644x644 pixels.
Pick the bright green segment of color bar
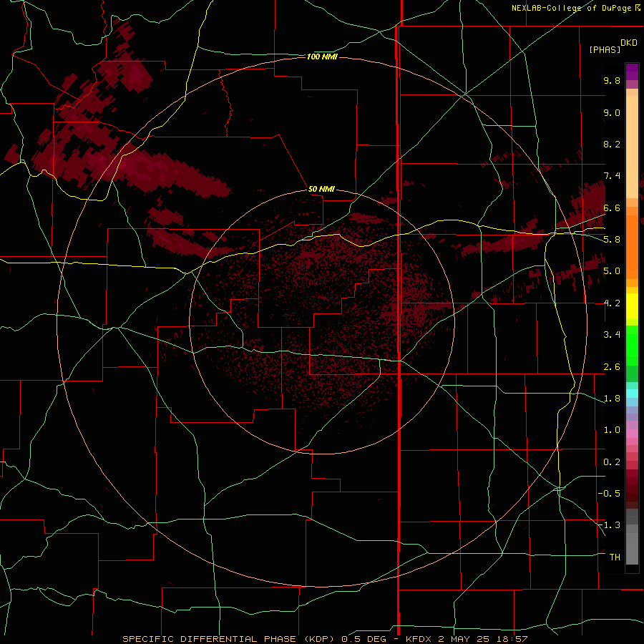click(632, 346)
